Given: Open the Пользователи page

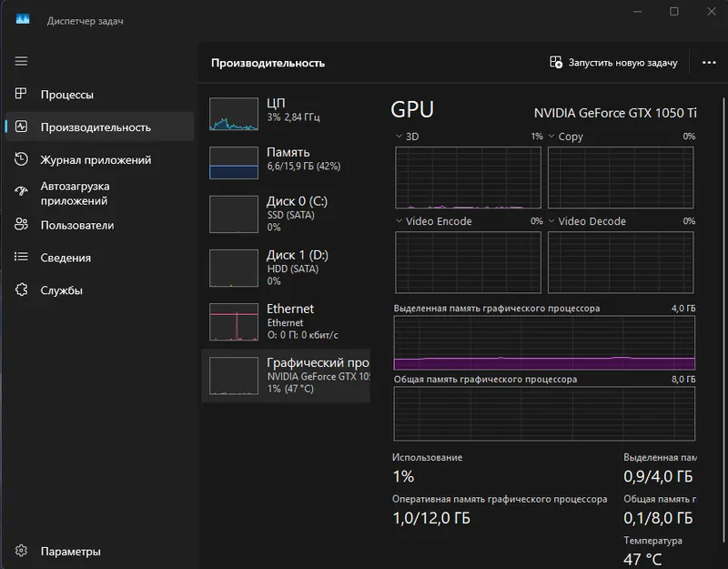Looking at the screenshot, I should [99, 225].
